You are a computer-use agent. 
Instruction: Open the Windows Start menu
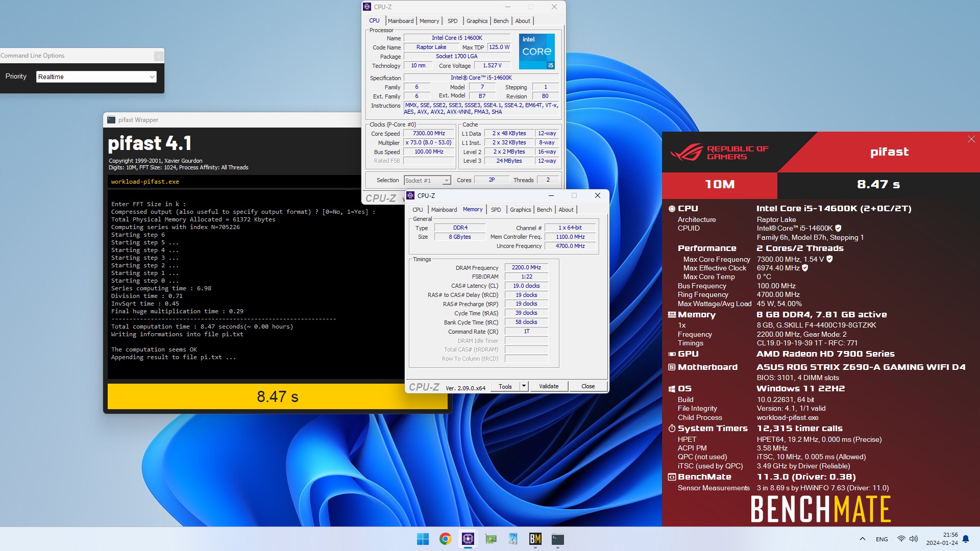click(x=423, y=539)
